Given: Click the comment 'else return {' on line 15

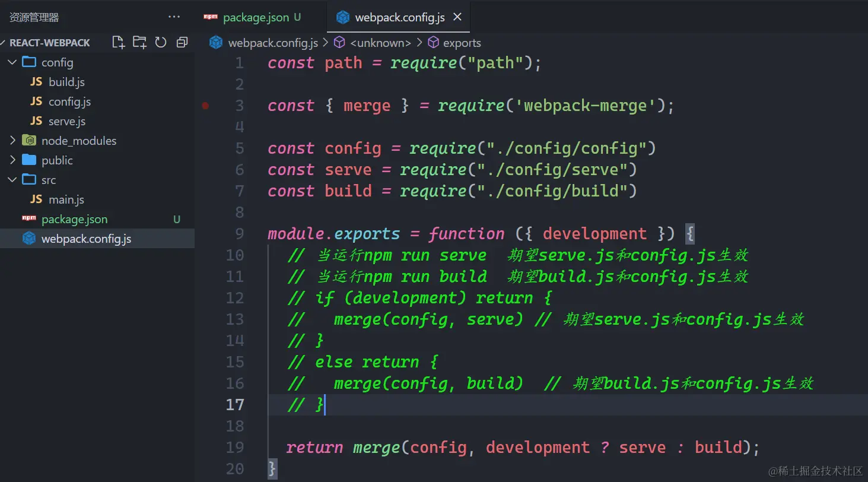Looking at the screenshot, I should [376, 362].
